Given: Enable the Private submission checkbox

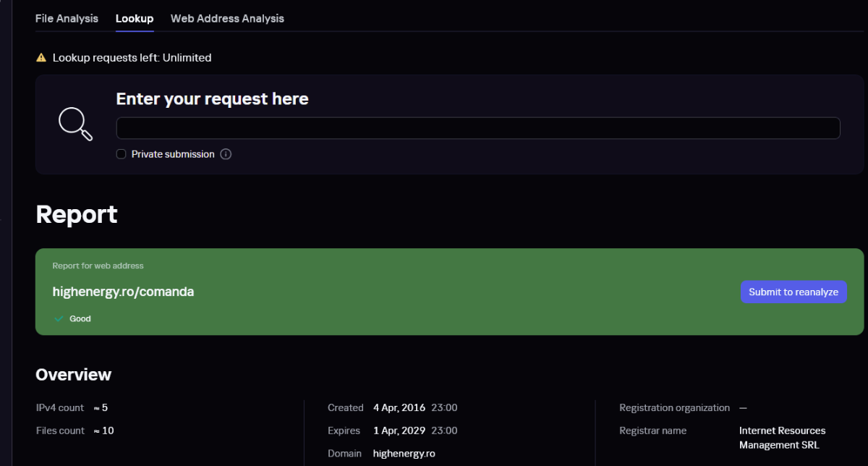Looking at the screenshot, I should [x=122, y=154].
